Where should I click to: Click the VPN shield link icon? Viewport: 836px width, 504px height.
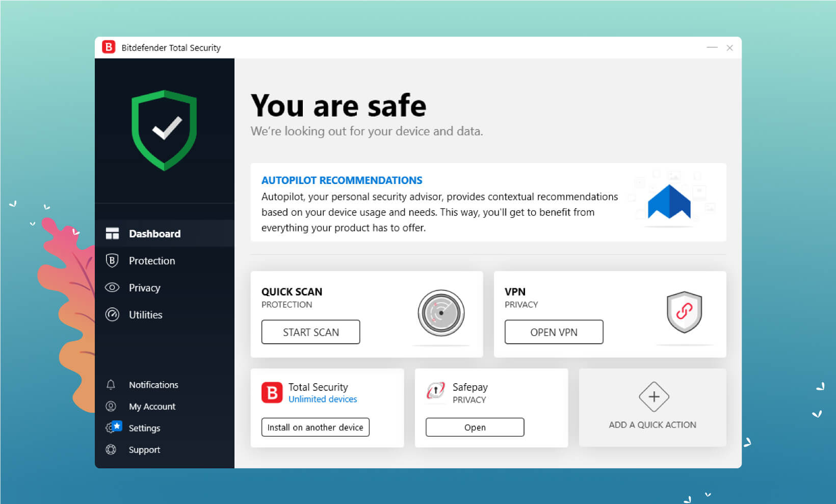pyautogui.click(x=684, y=312)
